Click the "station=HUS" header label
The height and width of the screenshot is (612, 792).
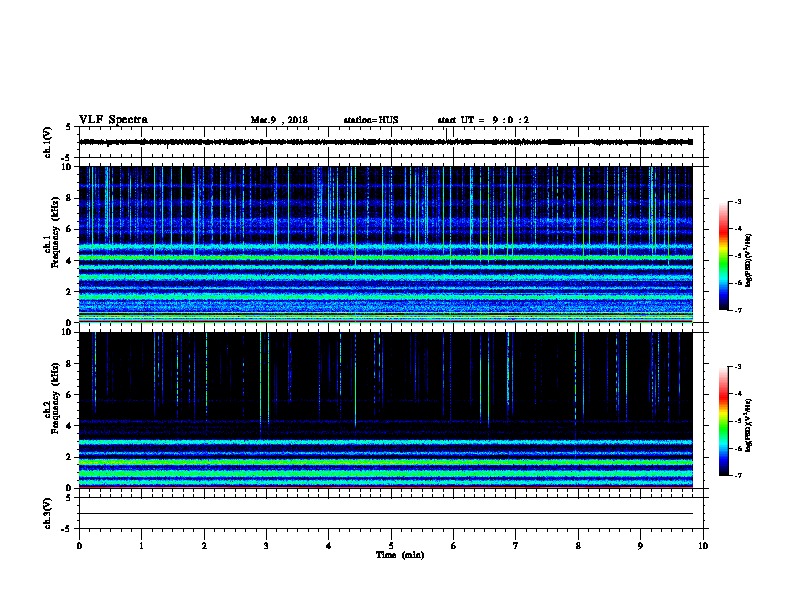tap(371, 120)
